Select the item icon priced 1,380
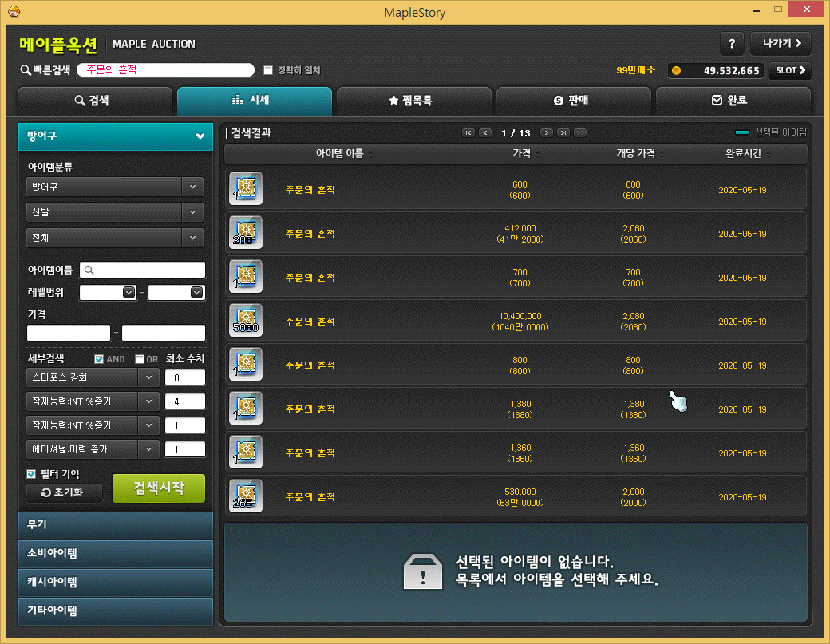This screenshot has height=644, width=830. coord(246,409)
